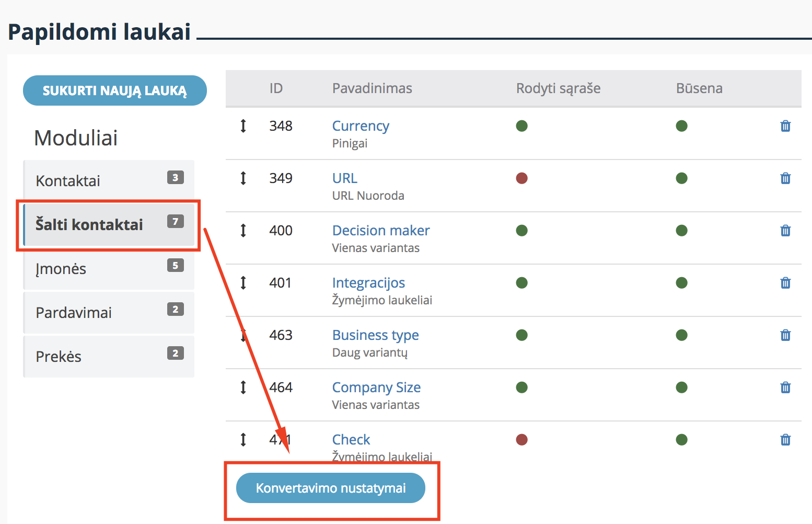Open the Prekės module list
The image size is (812, 524).
109,357
